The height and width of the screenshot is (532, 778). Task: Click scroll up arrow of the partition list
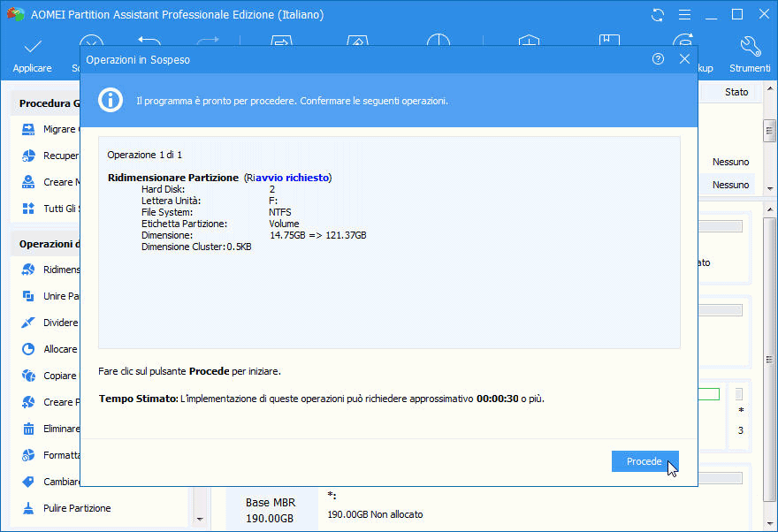pyautogui.click(x=769, y=88)
